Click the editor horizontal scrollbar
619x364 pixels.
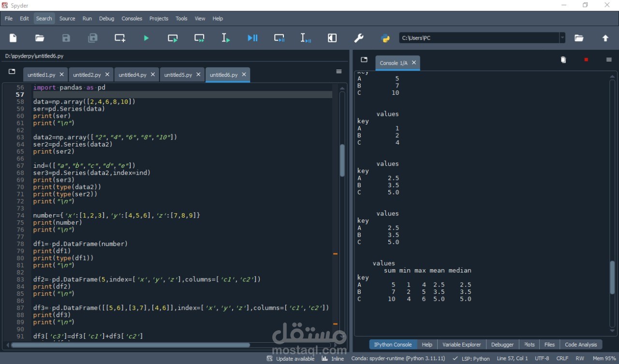tap(131, 345)
